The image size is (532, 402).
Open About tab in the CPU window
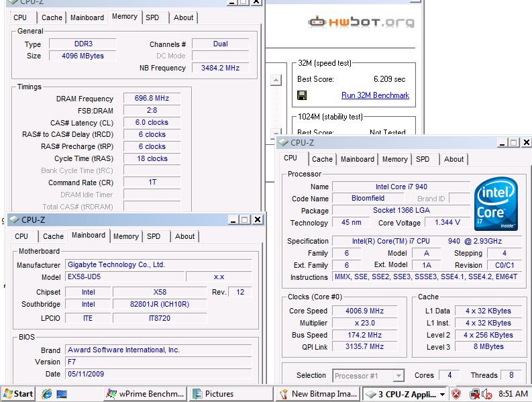(454, 159)
